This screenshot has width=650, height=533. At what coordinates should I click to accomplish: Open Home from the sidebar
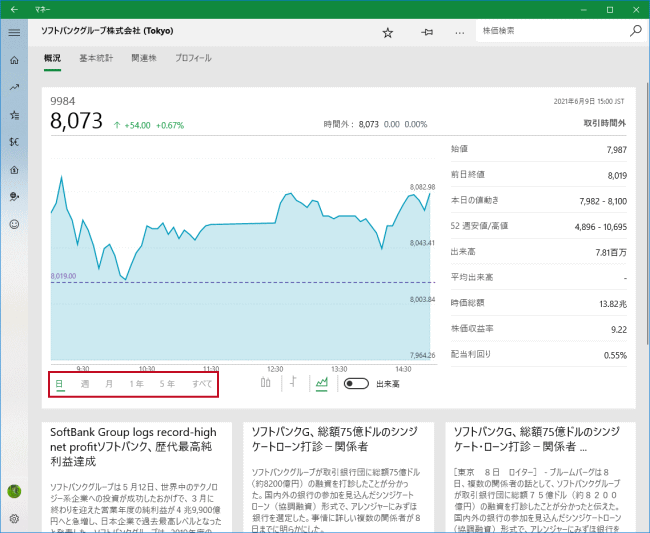(14, 60)
